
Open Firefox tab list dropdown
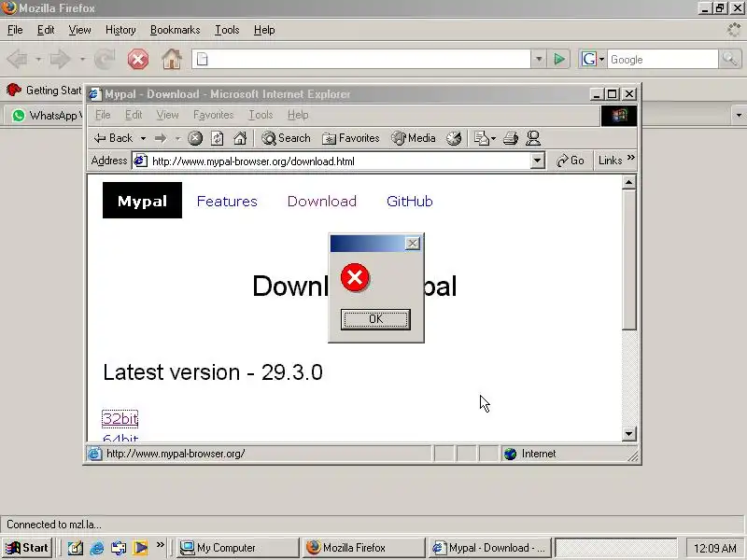(739, 115)
